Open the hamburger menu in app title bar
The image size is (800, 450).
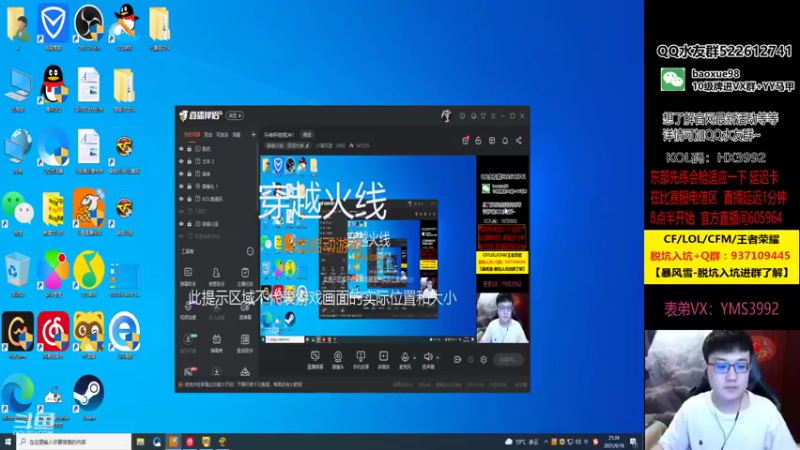pyautogui.click(x=493, y=116)
